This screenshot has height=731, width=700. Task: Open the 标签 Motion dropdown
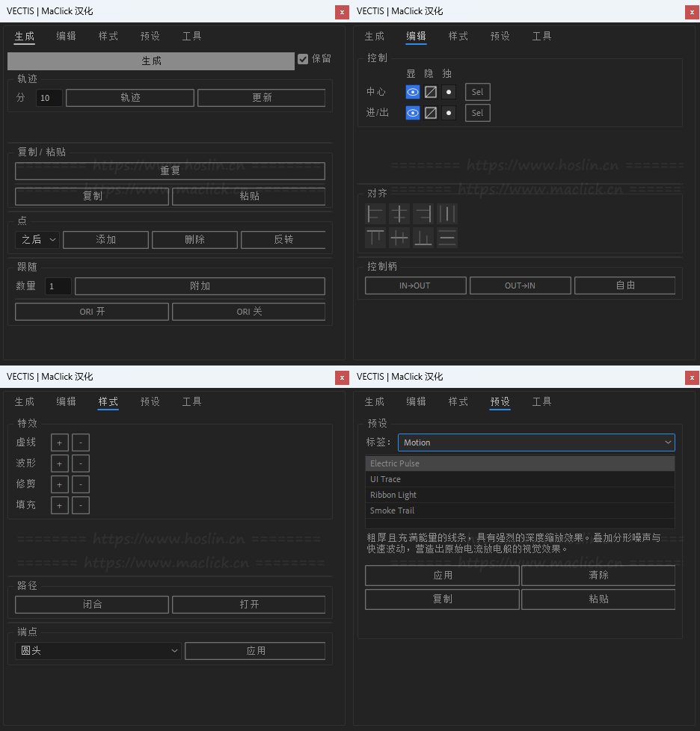point(535,442)
